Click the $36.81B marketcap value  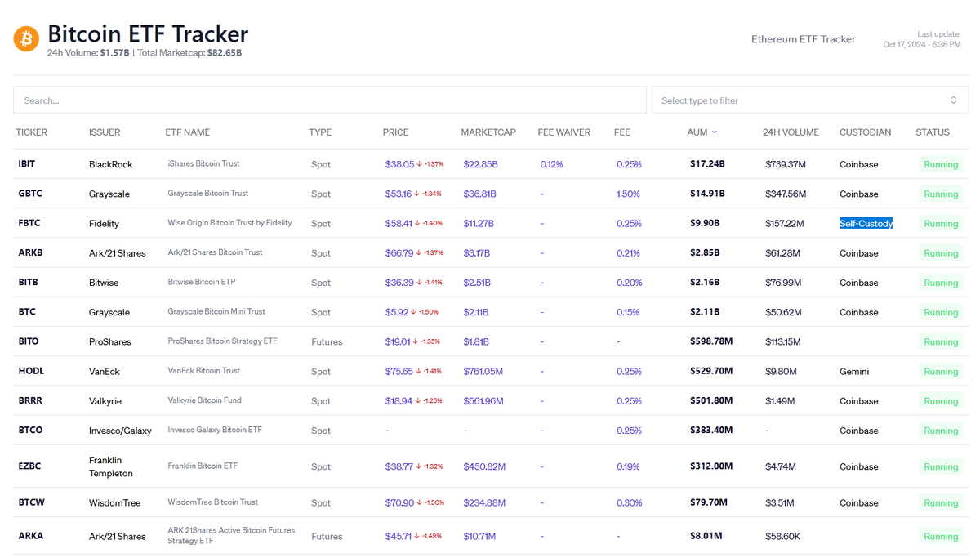(x=480, y=194)
